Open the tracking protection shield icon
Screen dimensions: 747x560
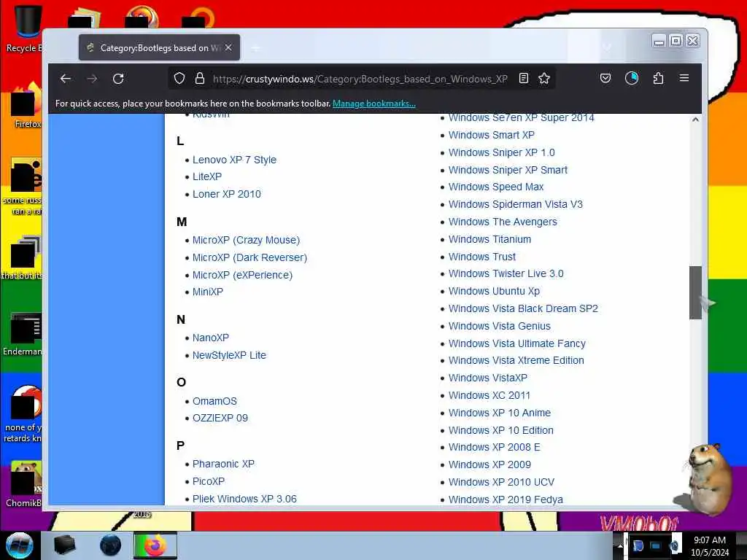[179, 78]
